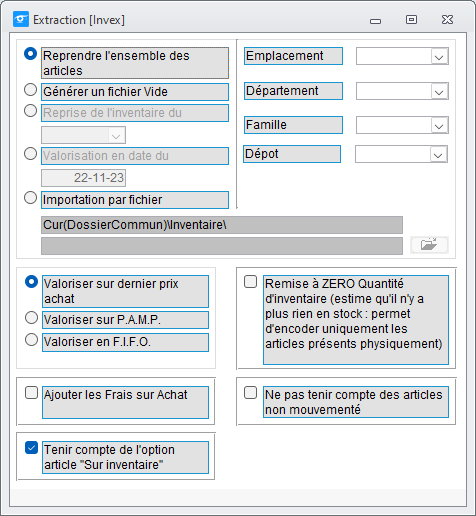Check 'Ajouter les Frais sur Achat'
Screen dimensions: 476x516
point(31,393)
